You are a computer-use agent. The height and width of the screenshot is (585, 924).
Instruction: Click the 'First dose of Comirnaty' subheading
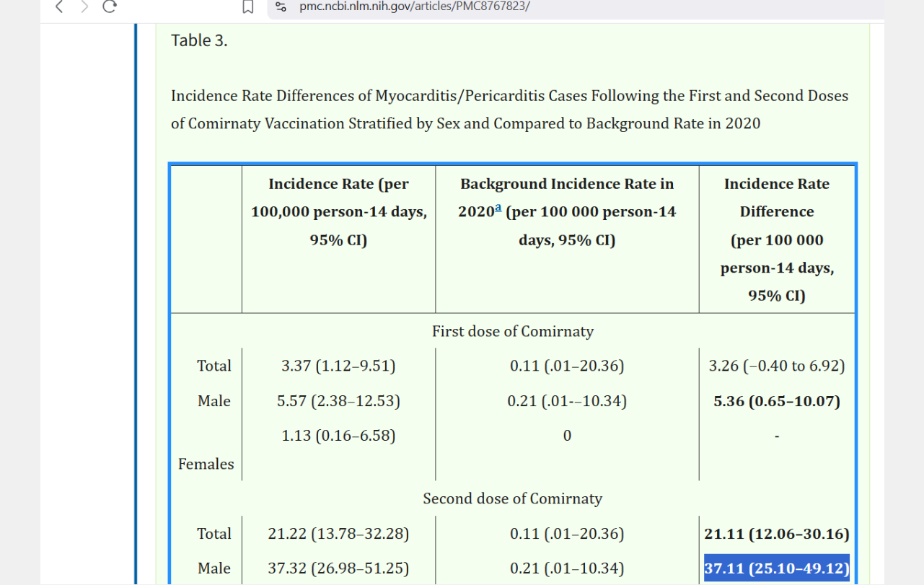[x=513, y=331]
